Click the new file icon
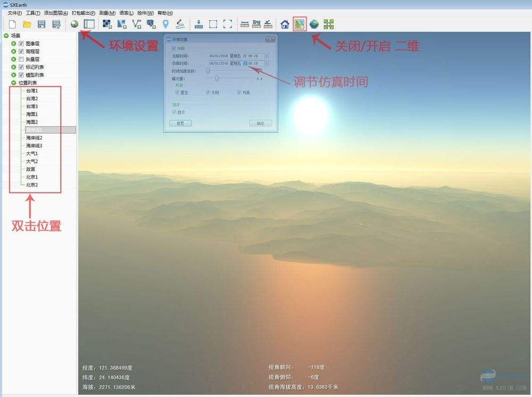Image resolution: width=532 pixels, height=397 pixels. click(12, 24)
